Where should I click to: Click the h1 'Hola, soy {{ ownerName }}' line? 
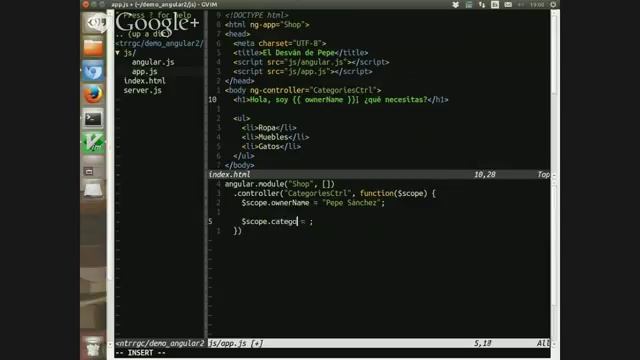coord(341,100)
